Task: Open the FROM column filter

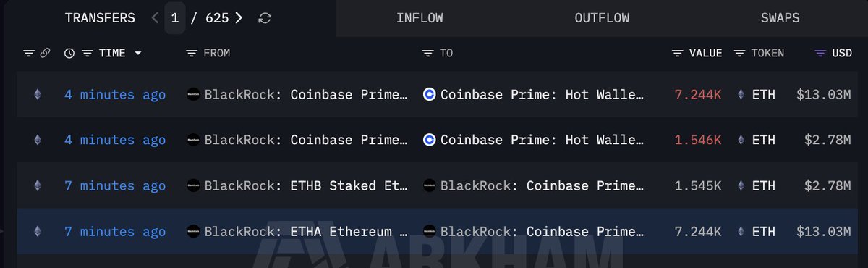Action: point(192,54)
